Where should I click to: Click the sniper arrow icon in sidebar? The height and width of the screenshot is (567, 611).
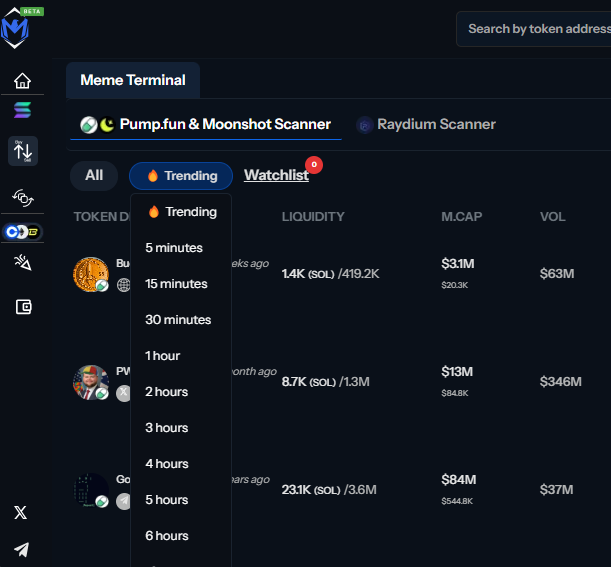click(x=23, y=262)
